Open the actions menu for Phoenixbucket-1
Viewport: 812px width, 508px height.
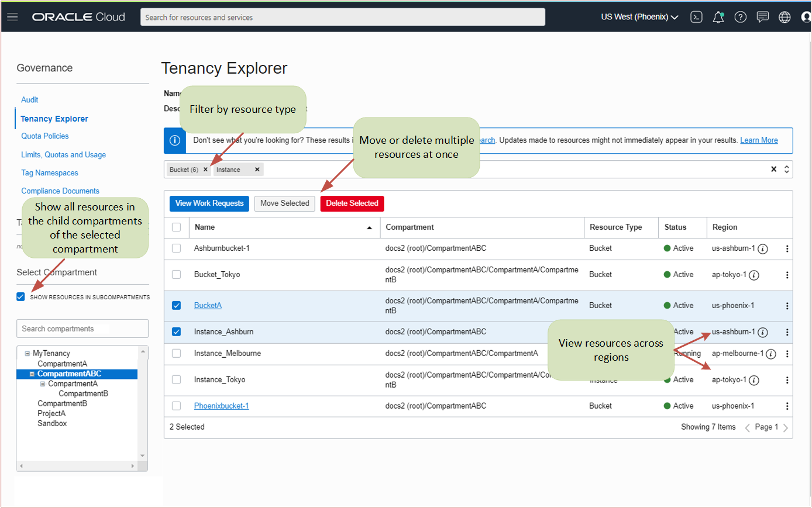[x=787, y=406]
